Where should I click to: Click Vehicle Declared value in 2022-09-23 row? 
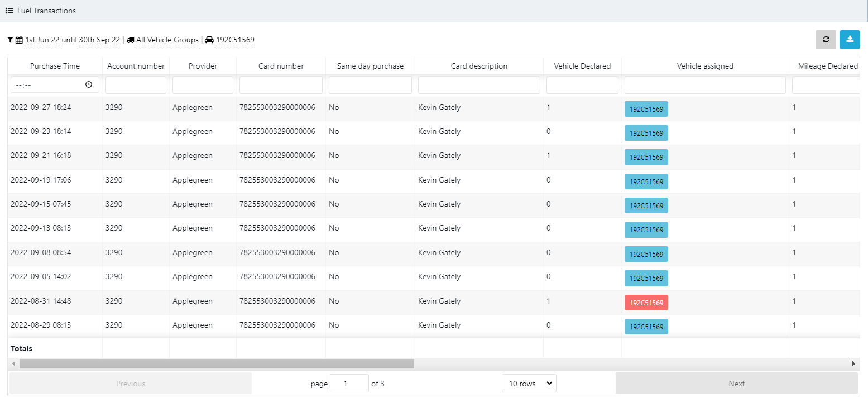tap(549, 131)
